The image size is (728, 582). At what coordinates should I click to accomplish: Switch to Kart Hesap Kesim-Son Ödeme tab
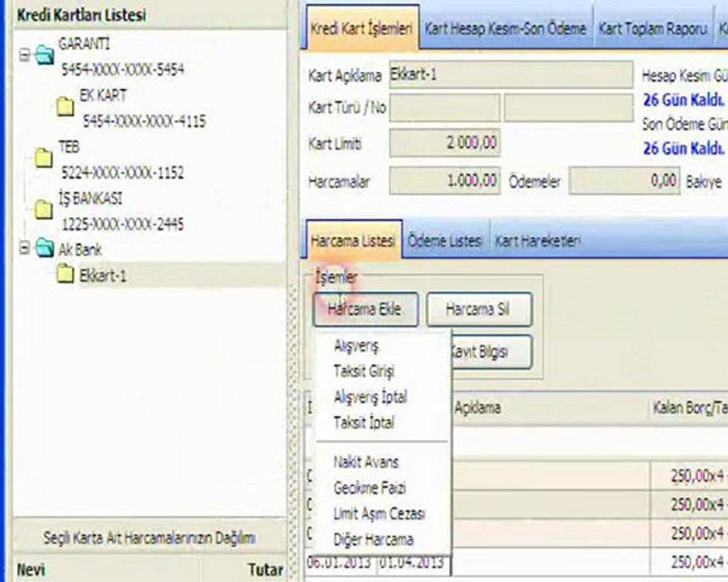[x=506, y=29]
